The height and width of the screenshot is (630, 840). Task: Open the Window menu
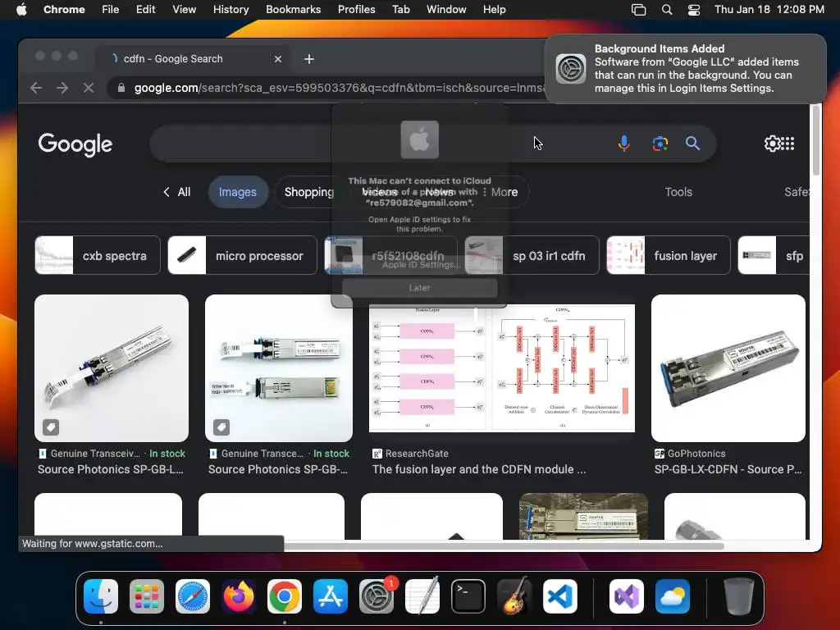[x=446, y=10]
